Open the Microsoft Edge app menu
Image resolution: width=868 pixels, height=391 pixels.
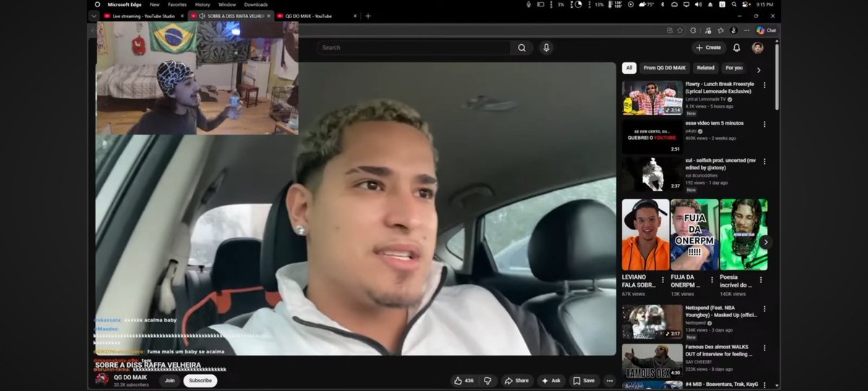click(126, 4)
